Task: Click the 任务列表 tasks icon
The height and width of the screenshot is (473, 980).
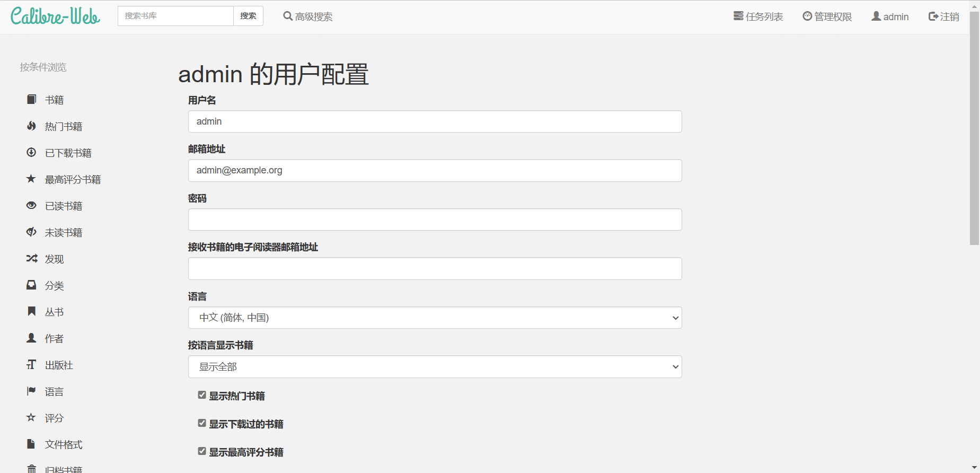Action: click(738, 16)
